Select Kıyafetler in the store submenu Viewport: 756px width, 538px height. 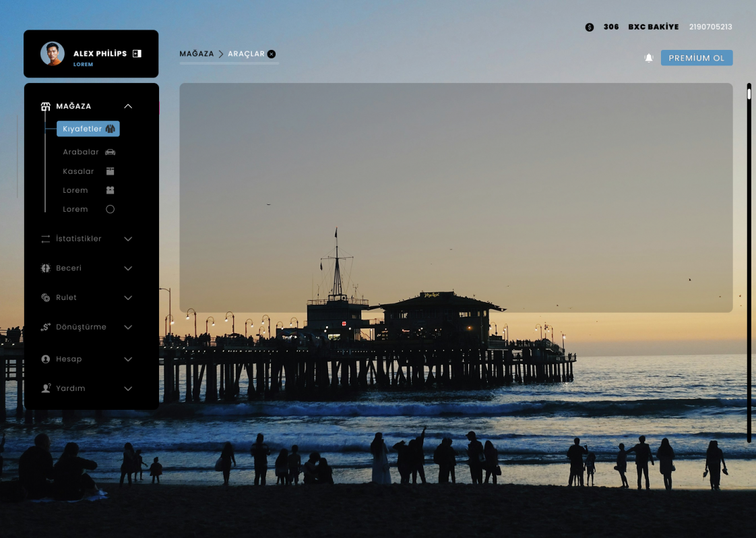pyautogui.click(x=88, y=129)
